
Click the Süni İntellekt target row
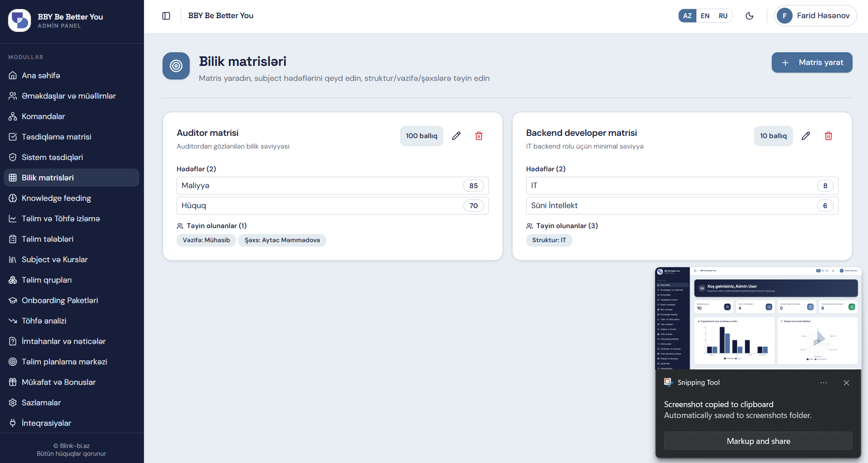tap(682, 205)
